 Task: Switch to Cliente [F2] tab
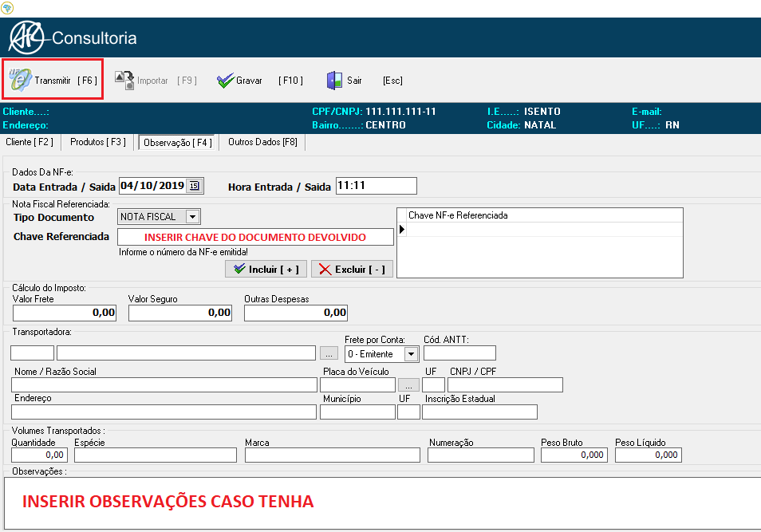[30, 142]
